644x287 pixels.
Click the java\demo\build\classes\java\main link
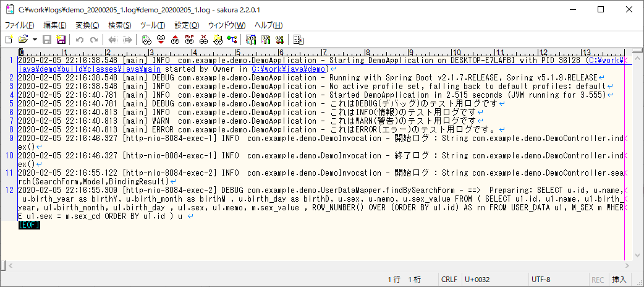[89, 69]
